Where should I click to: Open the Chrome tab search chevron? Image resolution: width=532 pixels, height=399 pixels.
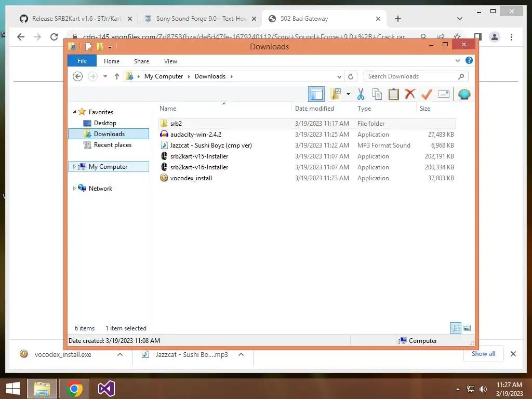[460, 19]
